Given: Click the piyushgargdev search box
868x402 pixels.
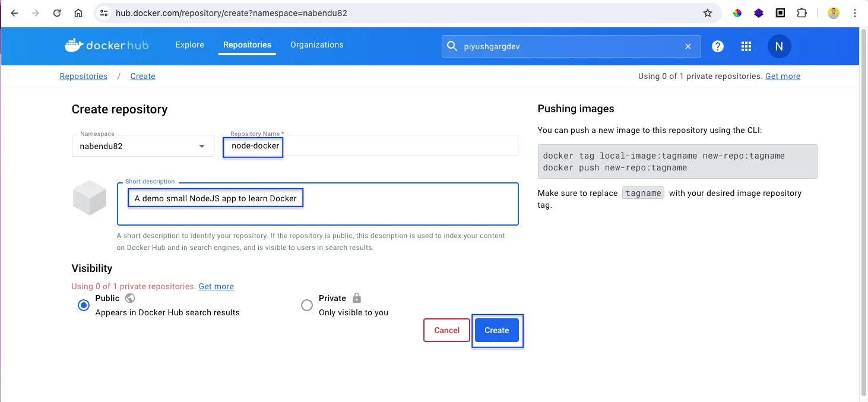Looking at the screenshot, I should coord(571,46).
